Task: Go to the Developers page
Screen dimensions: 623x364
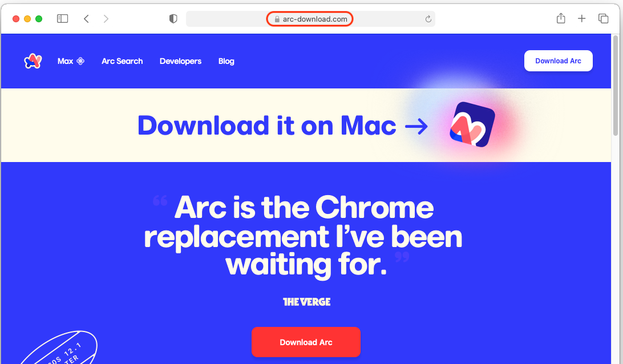Action: [180, 61]
